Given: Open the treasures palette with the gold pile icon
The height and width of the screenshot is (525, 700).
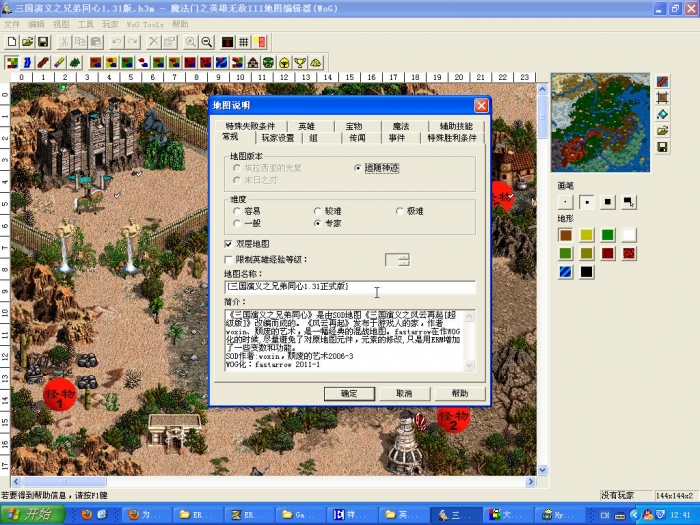Looking at the screenshot, I should [x=316, y=62].
